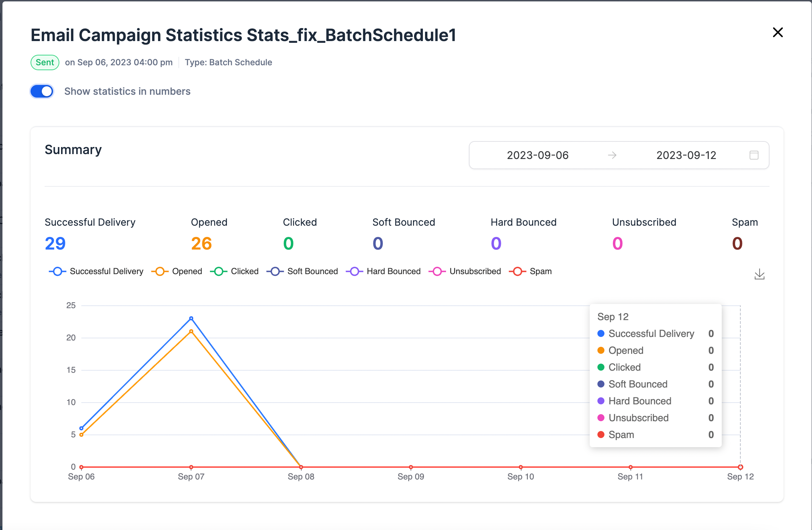The width and height of the screenshot is (812, 530).
Task: Click Type: Batch Schedule text
Action: [x=228, y=62]
